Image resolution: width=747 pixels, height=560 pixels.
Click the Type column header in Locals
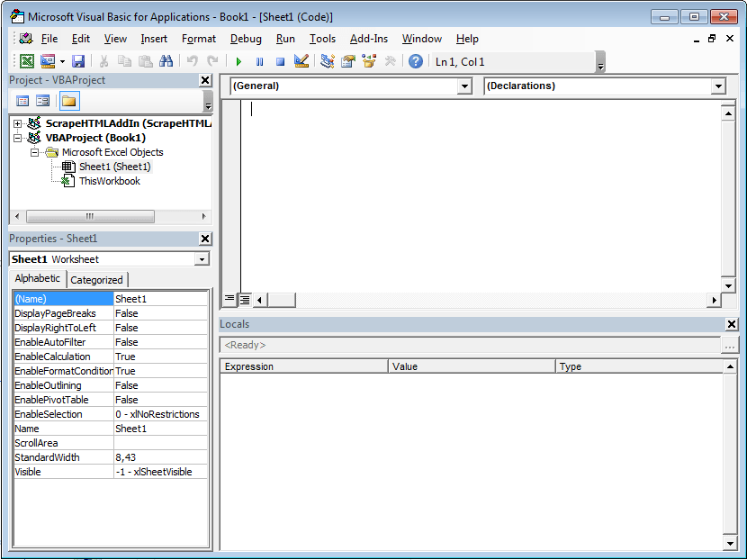[x=639, y=366]
